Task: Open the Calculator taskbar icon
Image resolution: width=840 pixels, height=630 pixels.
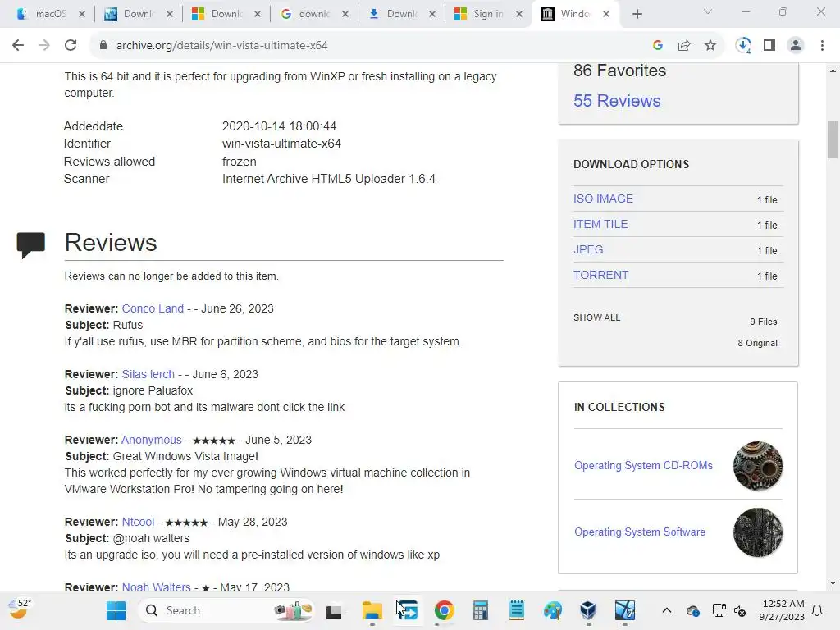Action: coord(480,610)
